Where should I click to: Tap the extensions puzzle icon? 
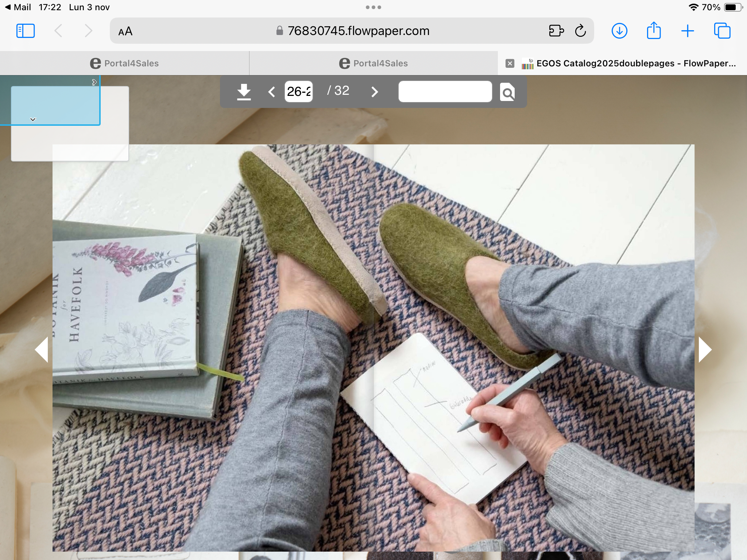tap(556, 31)
